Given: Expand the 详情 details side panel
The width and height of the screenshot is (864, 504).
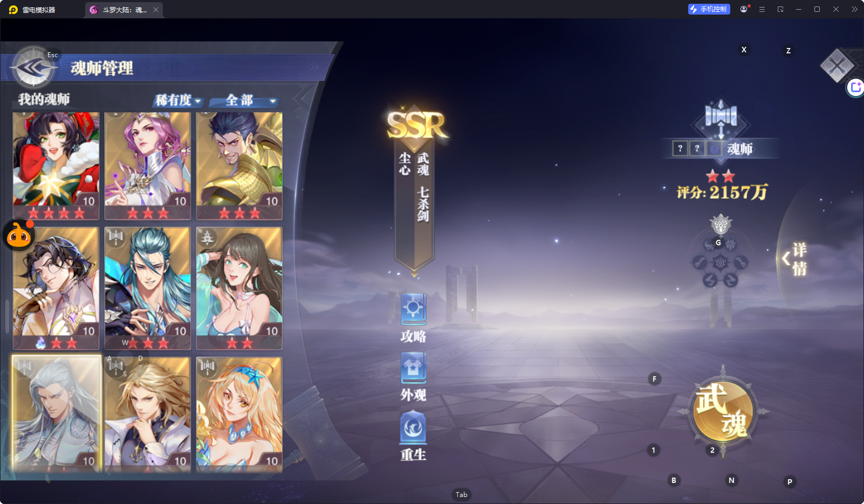Looking at the screenshot, I should pos(795,259).
